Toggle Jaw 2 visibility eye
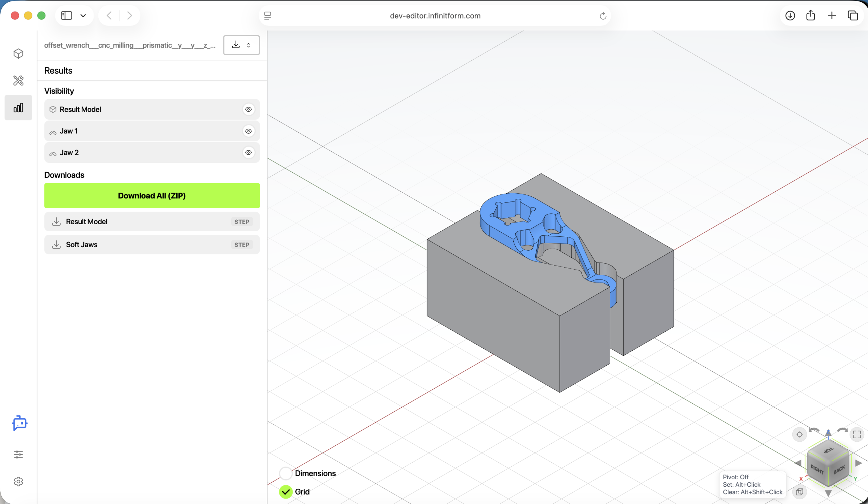The image size is (868, 504). coord(248,152)
